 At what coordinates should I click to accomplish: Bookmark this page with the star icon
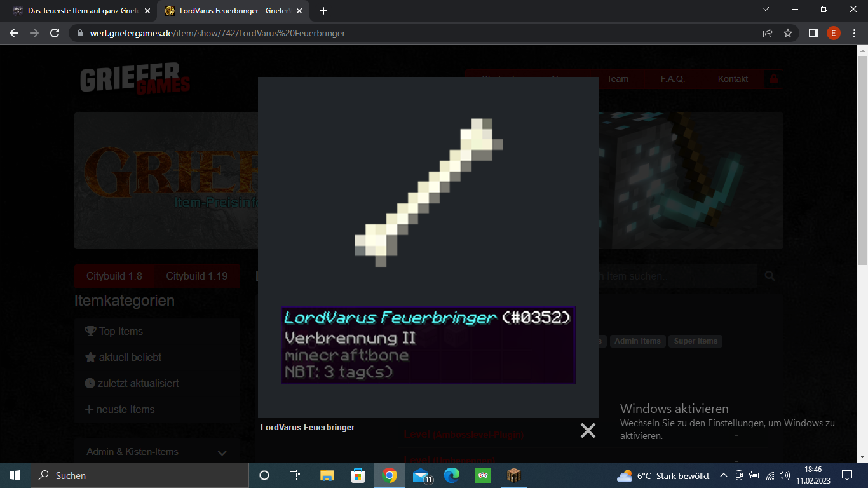click(x=788, y=33)
